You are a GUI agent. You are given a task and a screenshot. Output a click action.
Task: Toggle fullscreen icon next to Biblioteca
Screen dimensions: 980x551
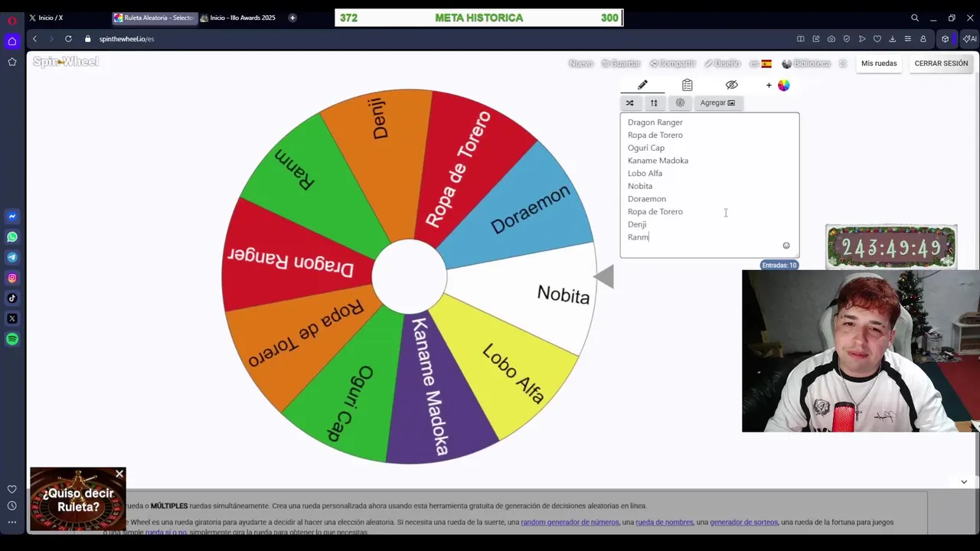point(843,64)
